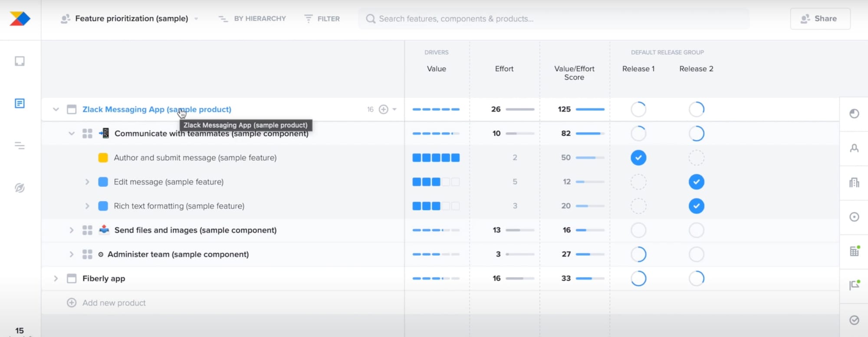Click the phone emoji on Communicate with teammates
Viewport: 868px width, 337px height.
[104, 133]
